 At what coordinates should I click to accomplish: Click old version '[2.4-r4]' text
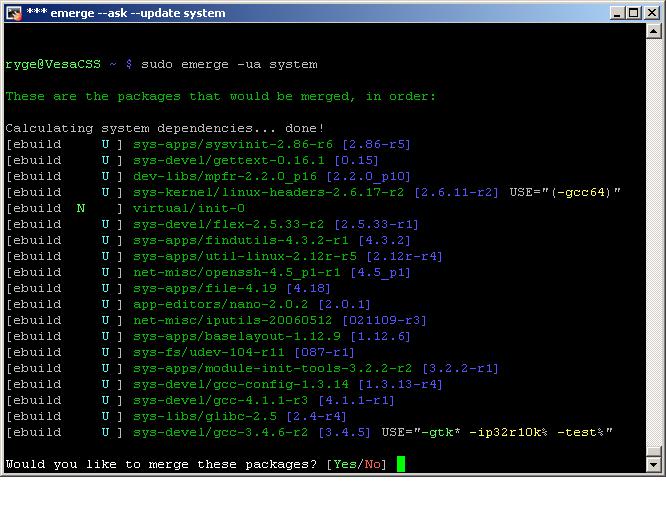[316, 416]
